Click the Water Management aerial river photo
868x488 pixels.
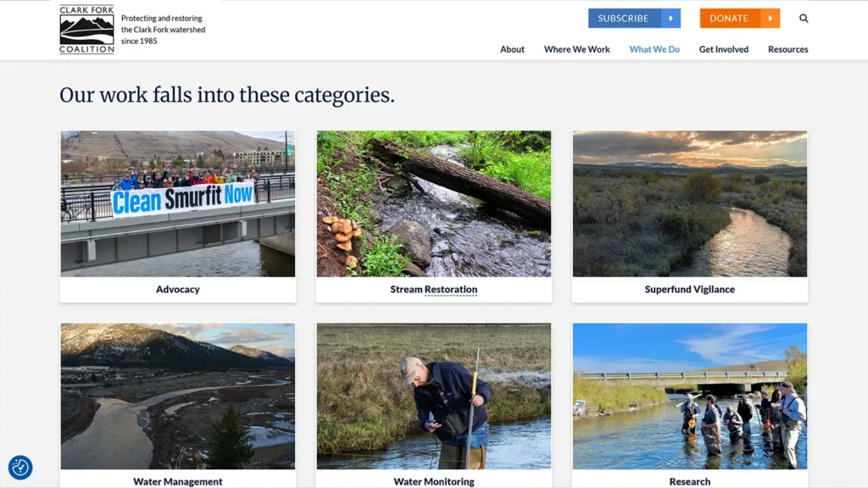coord(178,396)
